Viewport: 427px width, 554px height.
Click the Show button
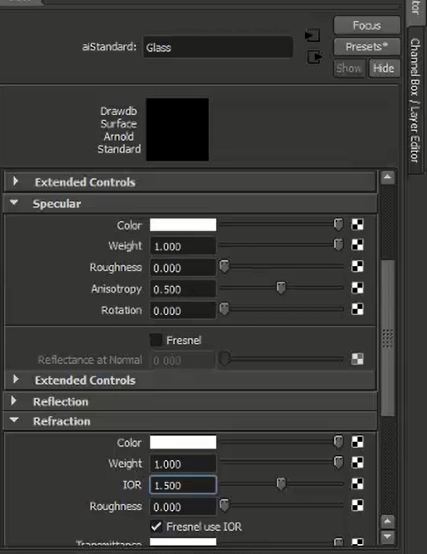tap(349, 68)
